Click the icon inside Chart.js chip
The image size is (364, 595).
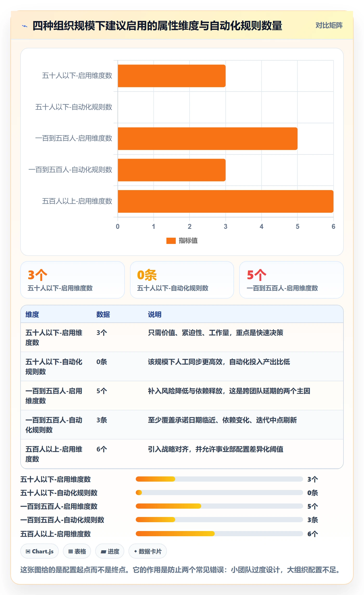click(28, 551)
